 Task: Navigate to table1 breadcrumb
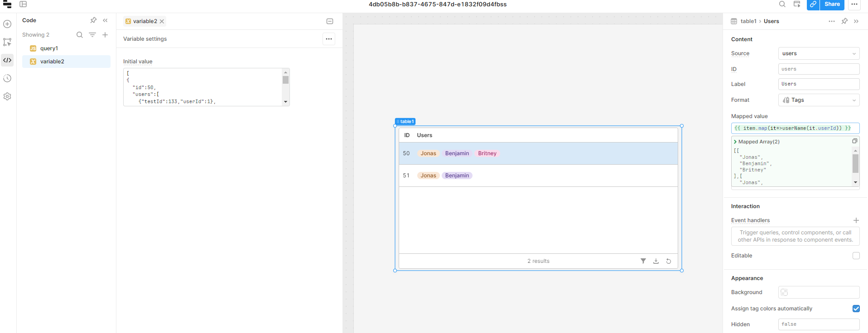[x=748, y=21]
